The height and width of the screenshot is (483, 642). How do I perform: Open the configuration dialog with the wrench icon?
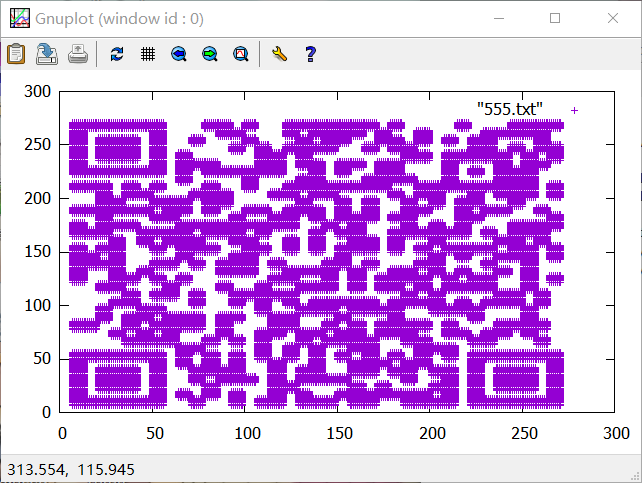pos(280,54)
